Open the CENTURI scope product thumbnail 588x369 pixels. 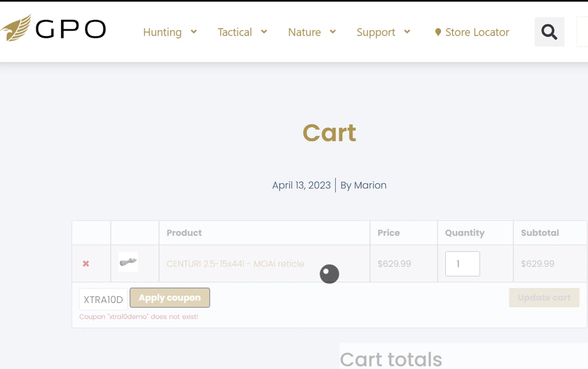pyautogui.click(x=128, y=262)
